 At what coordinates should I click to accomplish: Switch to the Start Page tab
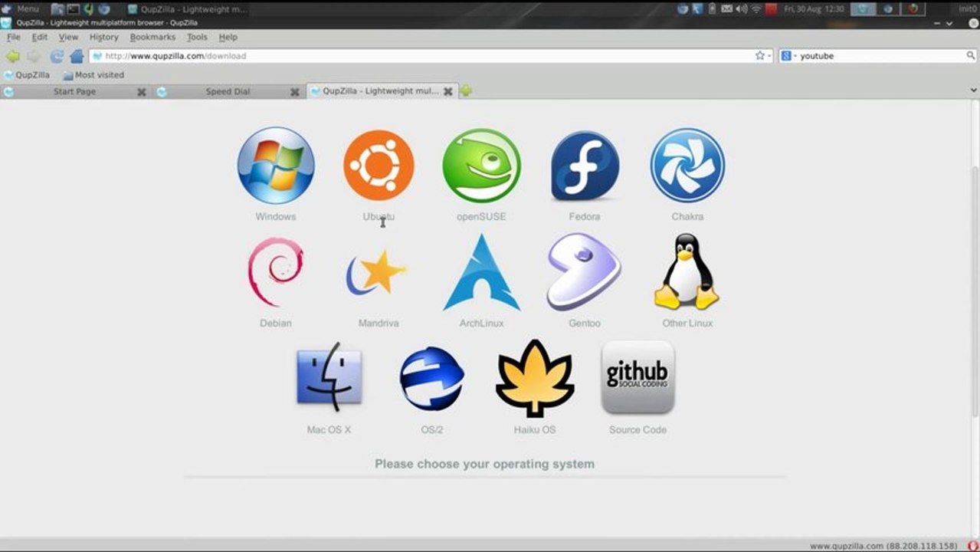point(74,91)
